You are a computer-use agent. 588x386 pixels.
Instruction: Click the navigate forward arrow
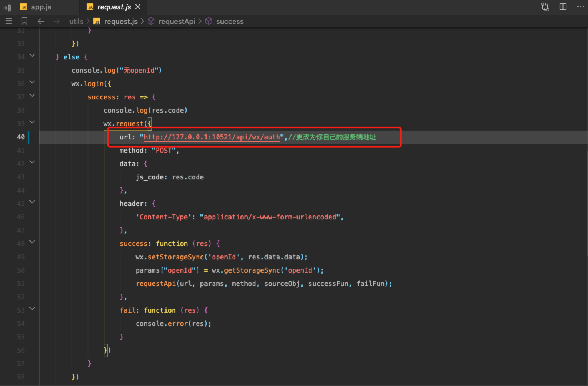(57, 21)
